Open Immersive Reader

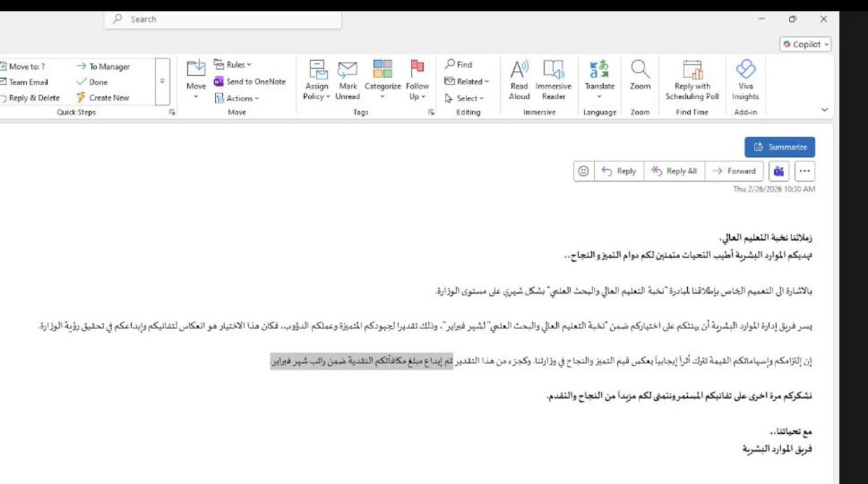[553, 80]
